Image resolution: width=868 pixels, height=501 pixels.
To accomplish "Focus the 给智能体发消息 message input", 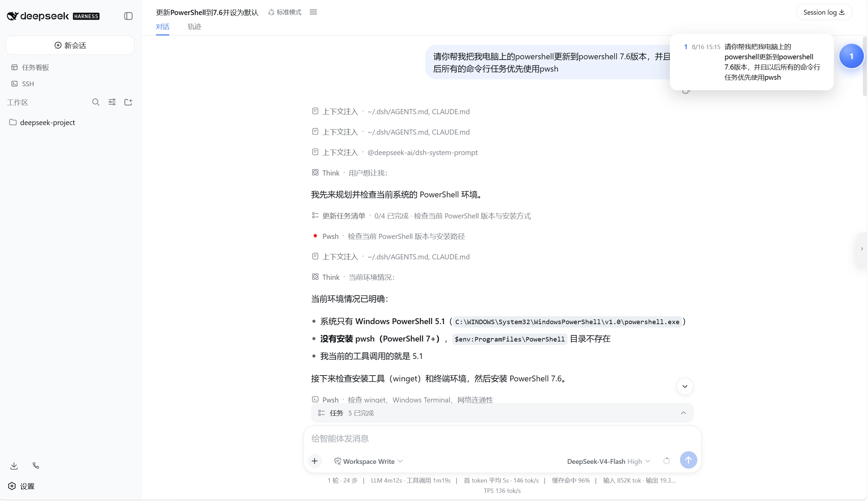I will coord(502,439).
